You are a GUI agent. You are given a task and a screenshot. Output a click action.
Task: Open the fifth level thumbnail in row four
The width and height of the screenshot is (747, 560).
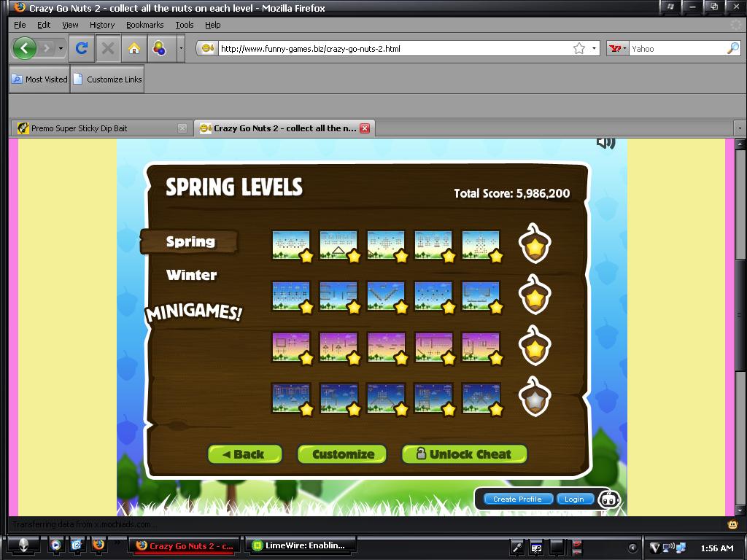[481, 399]
